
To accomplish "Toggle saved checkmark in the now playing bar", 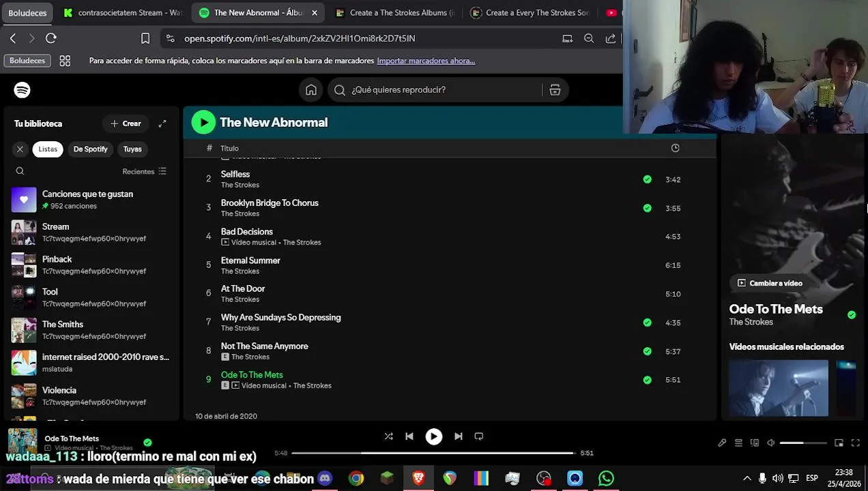I will 147,443.
